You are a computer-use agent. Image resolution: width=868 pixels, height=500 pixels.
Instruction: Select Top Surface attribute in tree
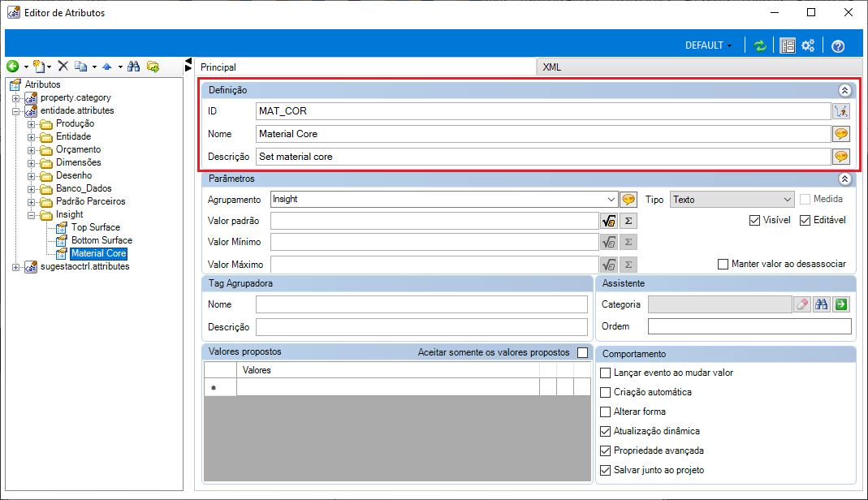[95, 227]
